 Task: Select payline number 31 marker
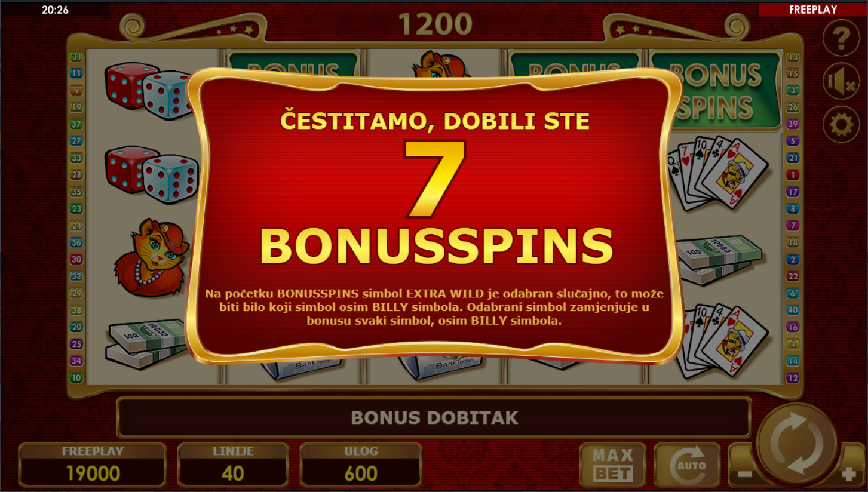tap(76, 57)
